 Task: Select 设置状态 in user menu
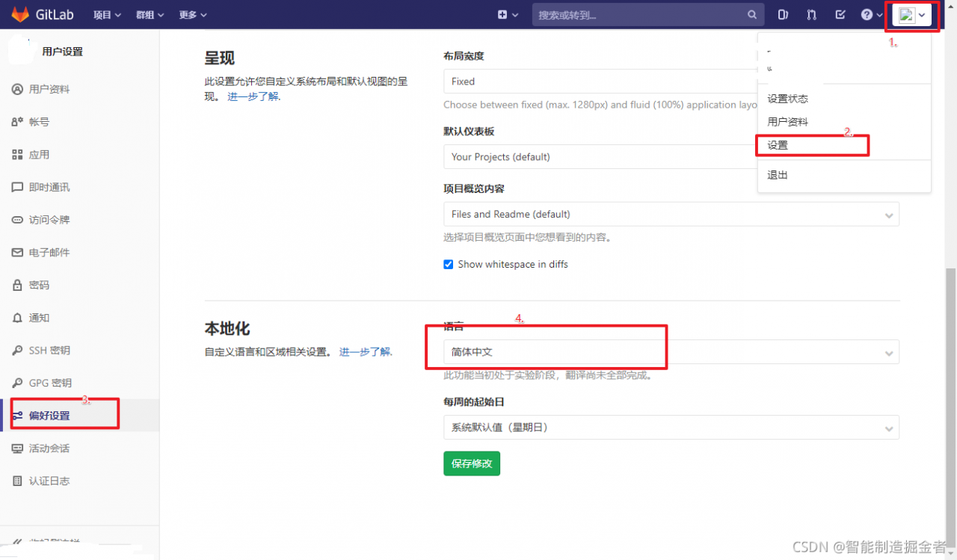(x=788, y=99)
